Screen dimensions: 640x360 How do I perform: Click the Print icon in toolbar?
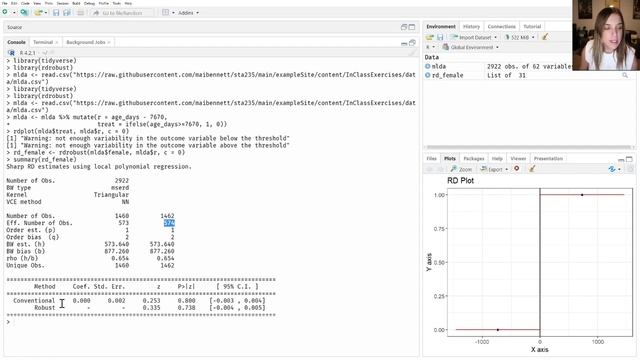[x=80, y=13]
